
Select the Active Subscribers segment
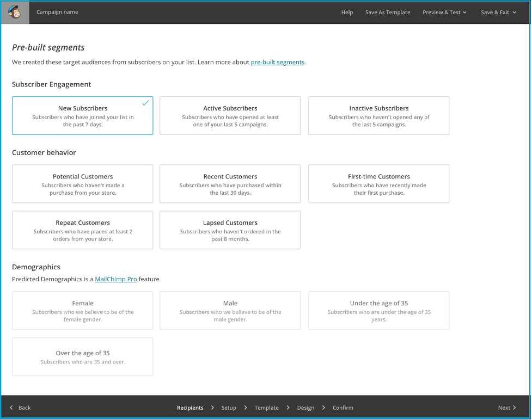click(230, 115)
